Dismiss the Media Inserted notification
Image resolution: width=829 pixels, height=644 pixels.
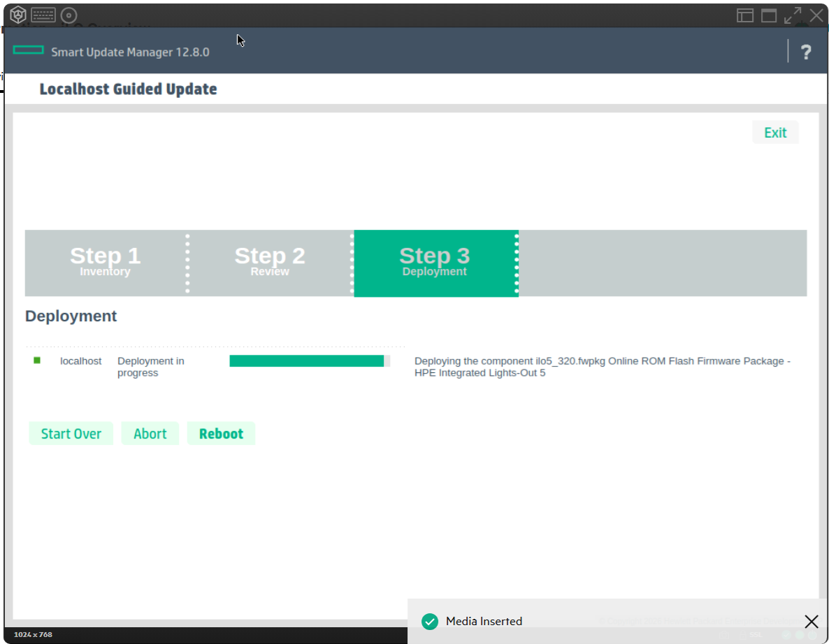point(812,621)
